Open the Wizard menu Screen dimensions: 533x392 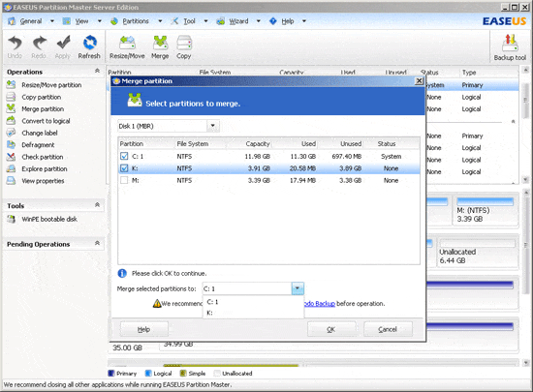click(x=238, y=21)
